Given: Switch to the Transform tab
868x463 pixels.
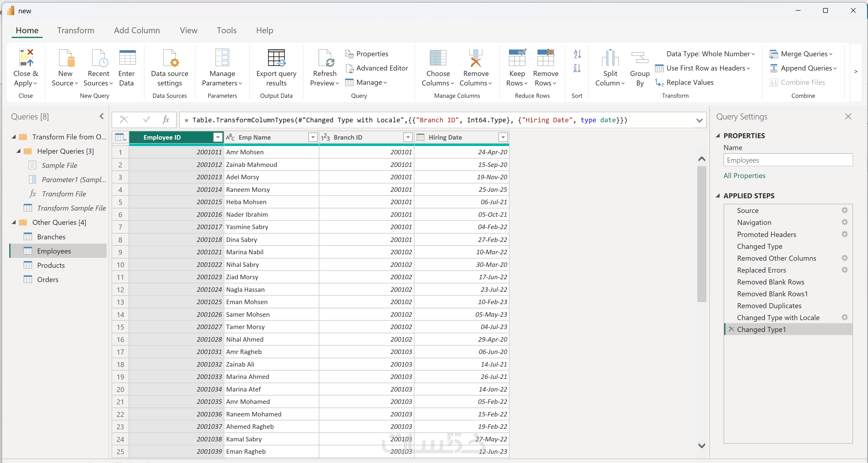Looking at the screenshot, I should pyautogui.click(x=76, y=30).
